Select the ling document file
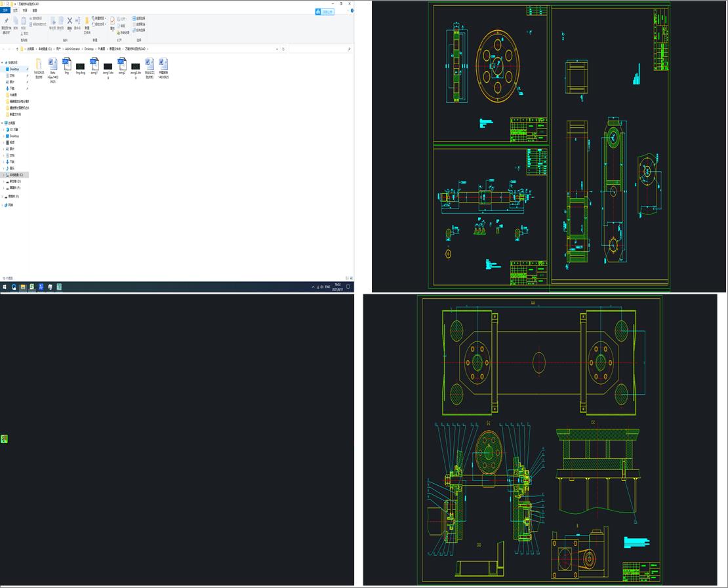 coord(66,66)
